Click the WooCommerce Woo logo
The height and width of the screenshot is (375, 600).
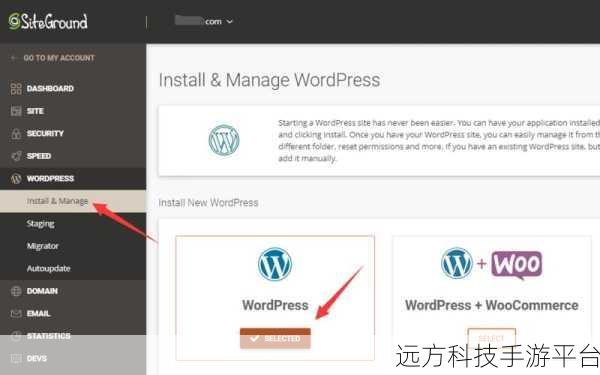(x=517, y=264)
